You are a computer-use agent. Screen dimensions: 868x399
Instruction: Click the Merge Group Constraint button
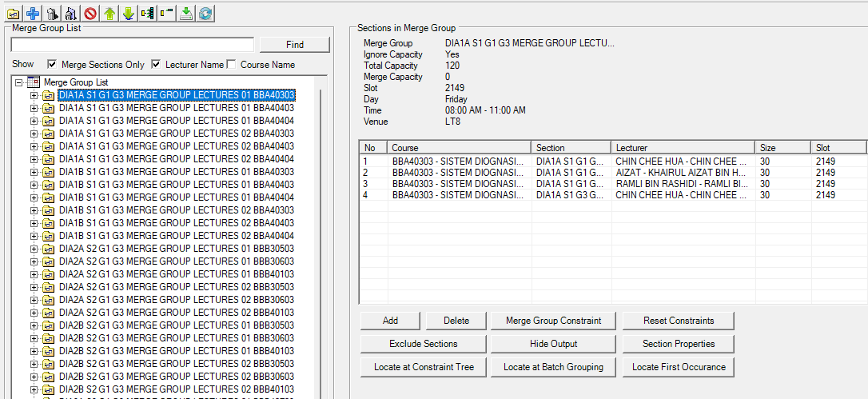553,321
